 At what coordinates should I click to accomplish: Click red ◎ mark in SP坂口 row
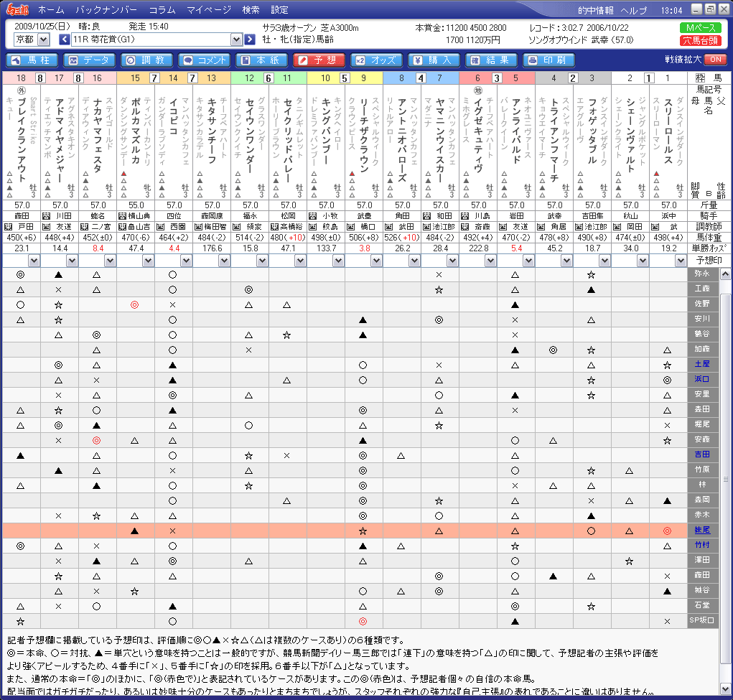[363, 622]
